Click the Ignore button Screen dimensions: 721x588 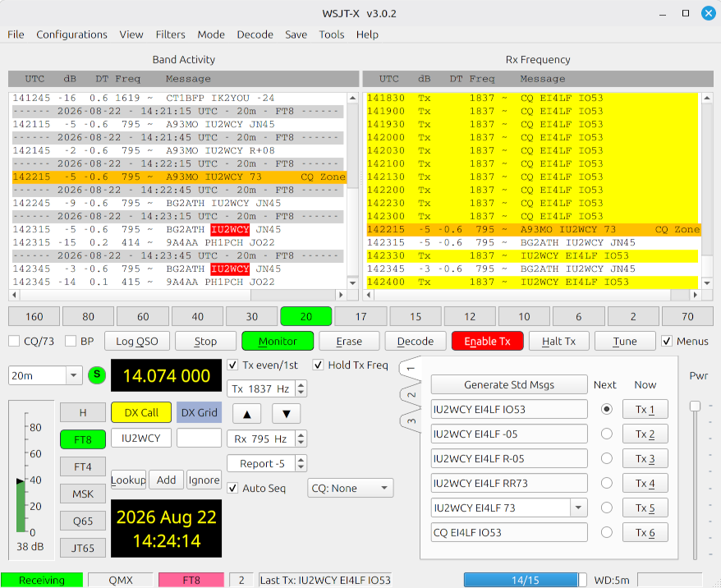tap(204, 480)
